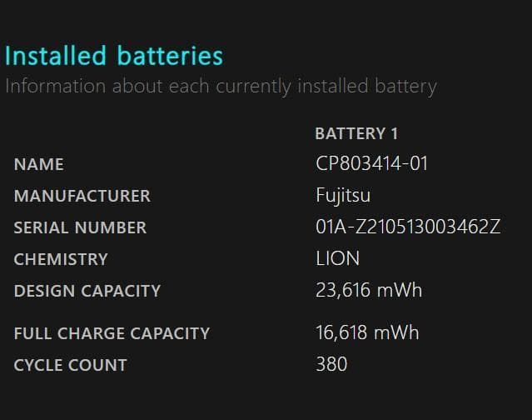Click the CYCLE COUNT row label
Screen dimensions: 532x420
click(70, 365)
